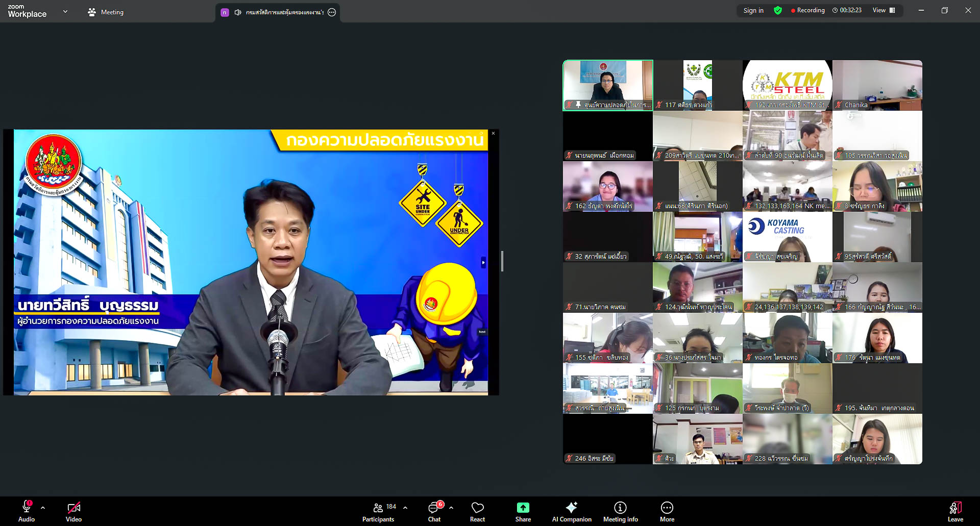
Task: Switch to the Meeting tab
Action: 106,12
